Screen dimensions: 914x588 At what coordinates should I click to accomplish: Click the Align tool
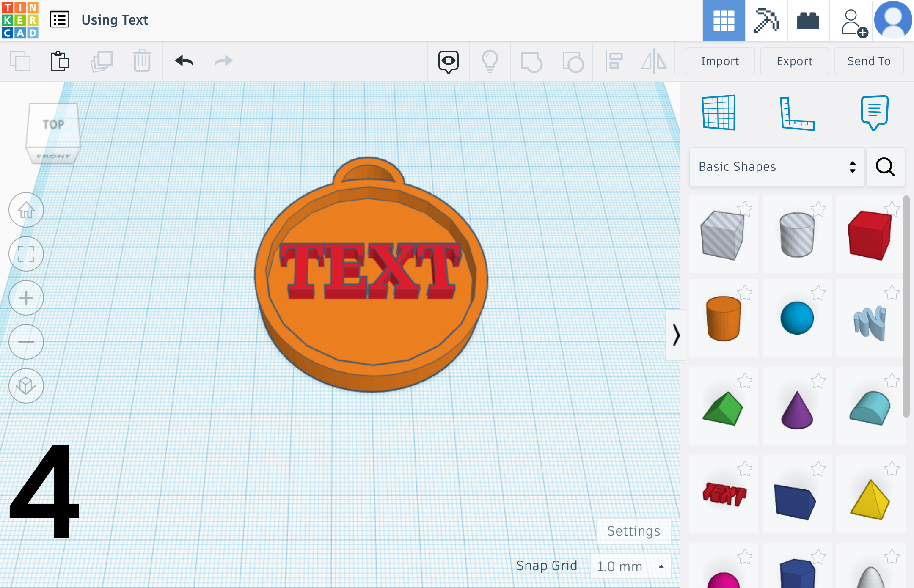pos(614,62)
